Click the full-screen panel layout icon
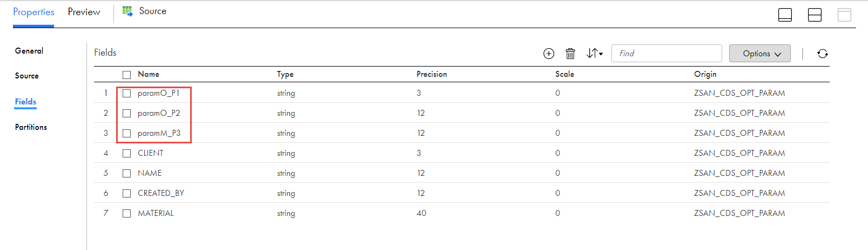The height and width of the screenshot is (250, 868). 844,15
